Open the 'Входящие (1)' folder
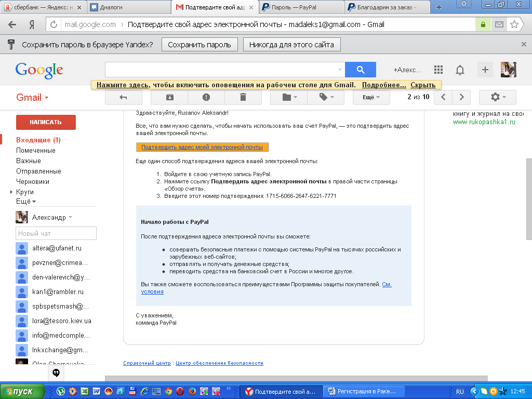This screenshot has width=532, height=399. pyautogui.click(x=38, y=140)
